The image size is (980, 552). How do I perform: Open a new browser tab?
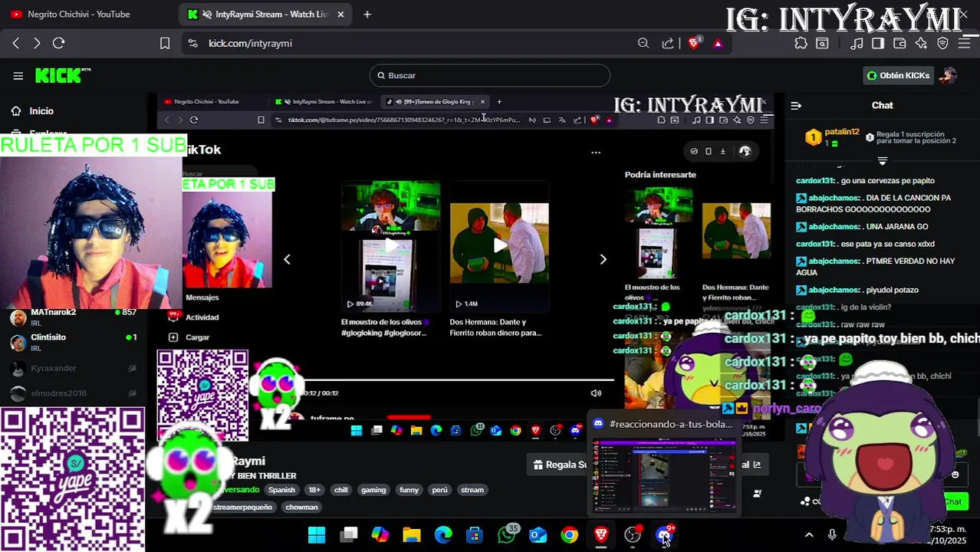pos(367,14)
